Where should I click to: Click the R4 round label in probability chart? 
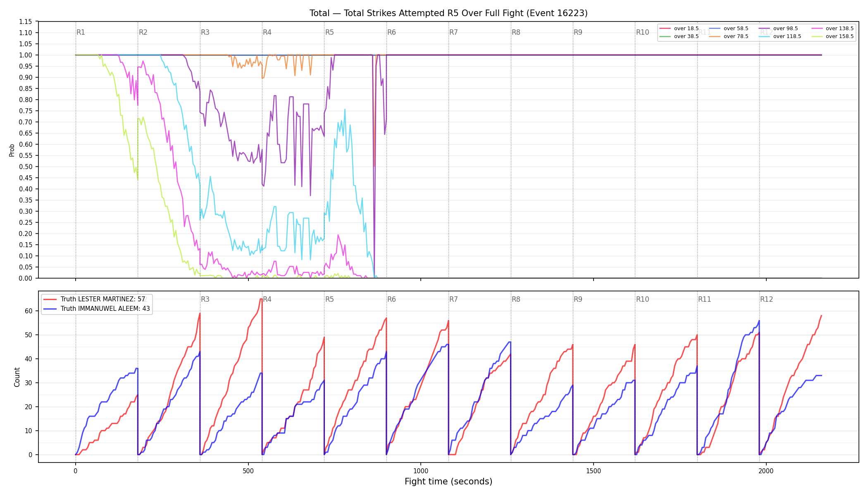[267, 32]
